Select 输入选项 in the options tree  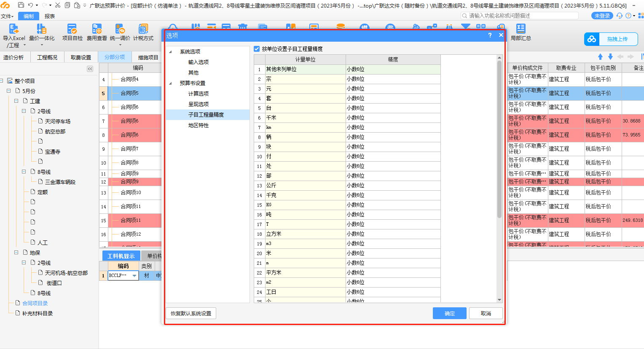[199, 62]
